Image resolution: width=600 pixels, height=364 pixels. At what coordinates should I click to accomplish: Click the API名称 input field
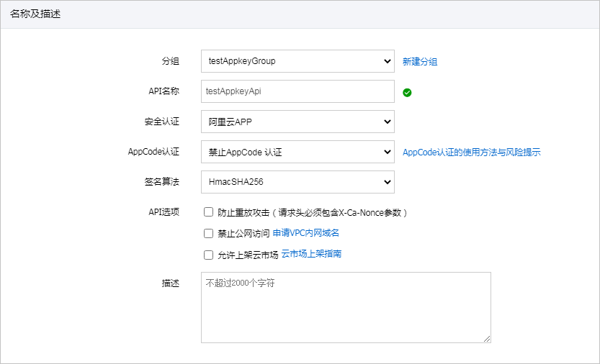(297, 91)
